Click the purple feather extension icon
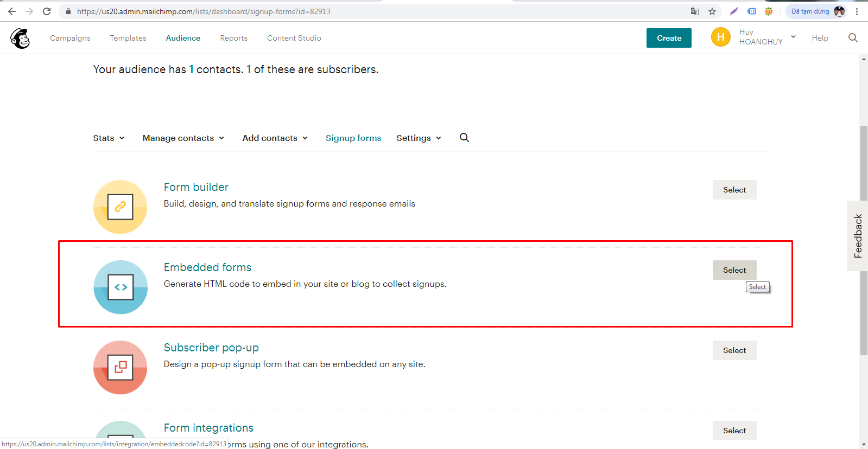The width and height of the screenshot is (868, 449). [734, 11]
